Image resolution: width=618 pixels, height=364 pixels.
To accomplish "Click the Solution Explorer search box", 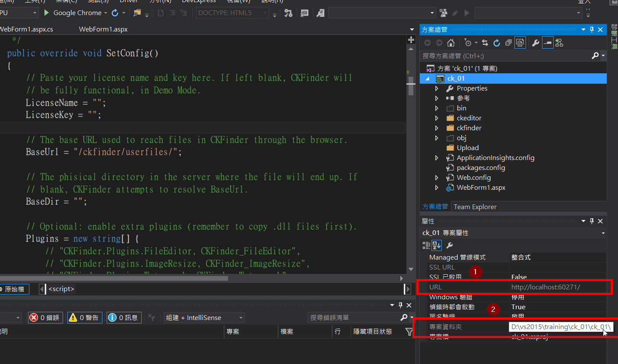I will coord(505,56).
